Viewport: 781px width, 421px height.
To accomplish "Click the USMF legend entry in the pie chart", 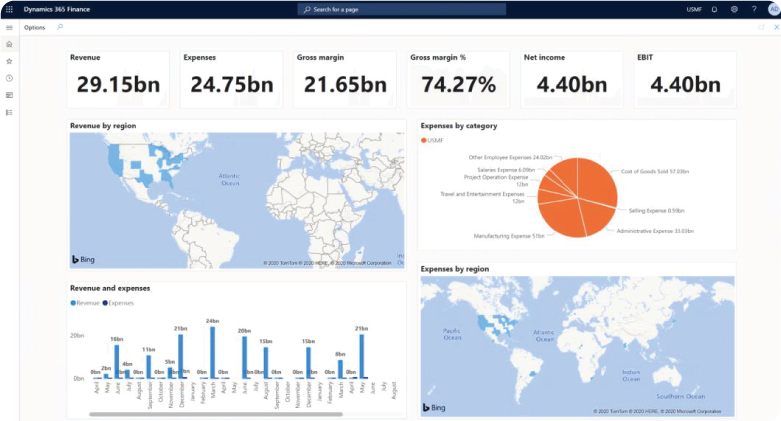I will point(432,140).
